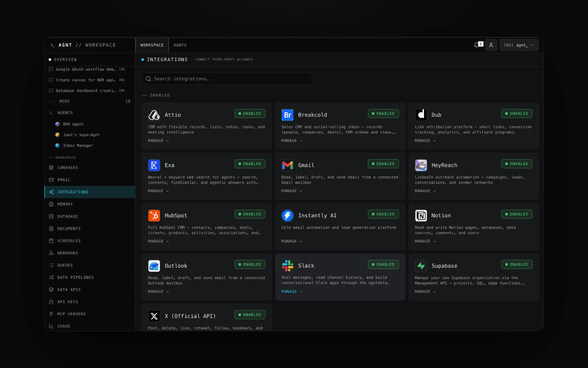
Task: Open EMAIL sidebar icon
Action: (x=51, y=180)
